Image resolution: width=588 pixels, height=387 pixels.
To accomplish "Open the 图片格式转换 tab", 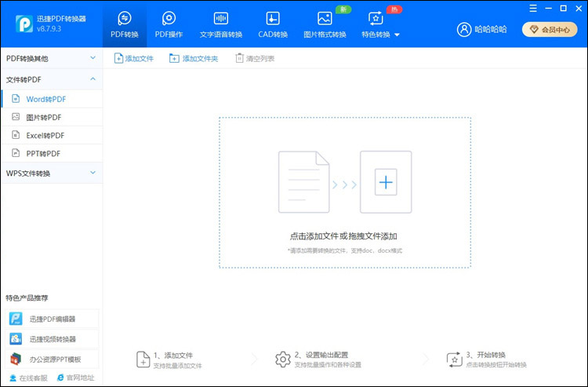I will (x=325, y=25).
